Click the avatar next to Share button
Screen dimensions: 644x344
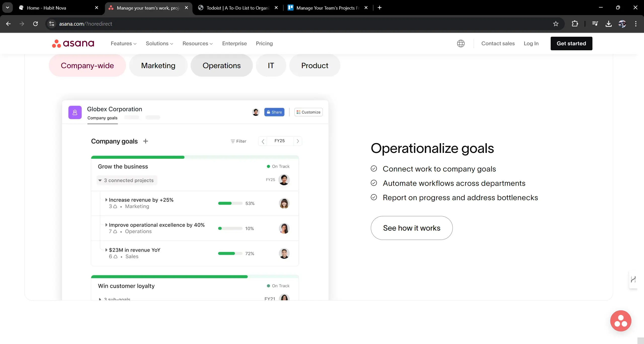tap(256, 112)
